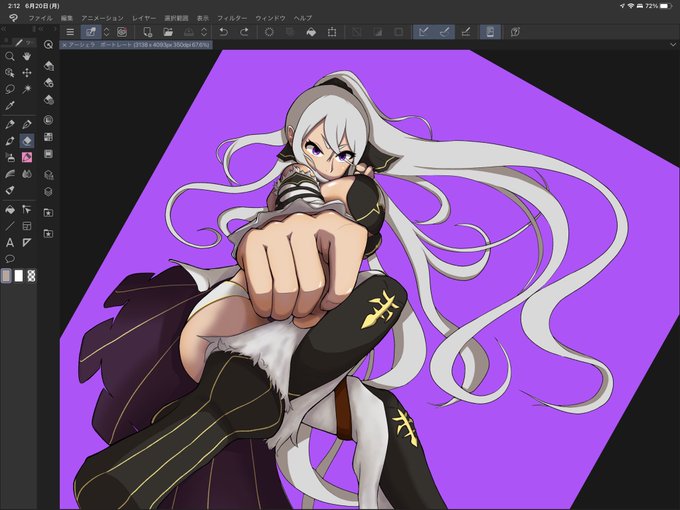
Task: Open the Clip Studio logo menu
Action: point(13,18)
